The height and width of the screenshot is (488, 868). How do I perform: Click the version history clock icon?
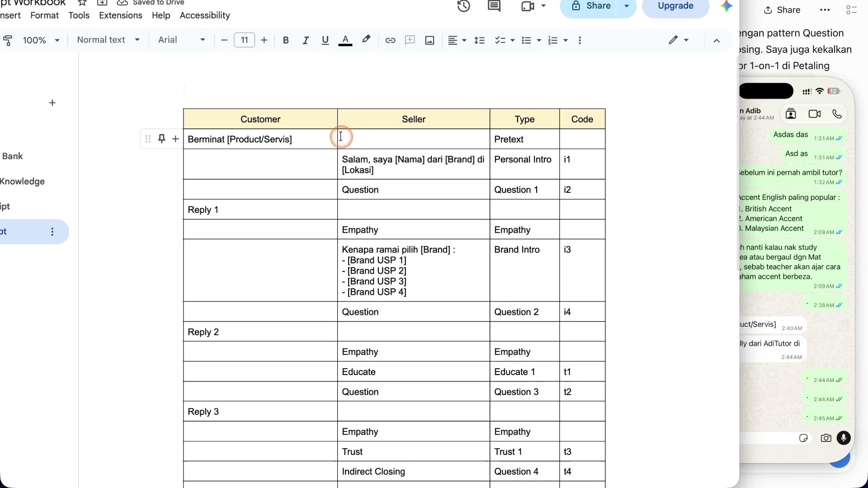click(x=464, y=6)
